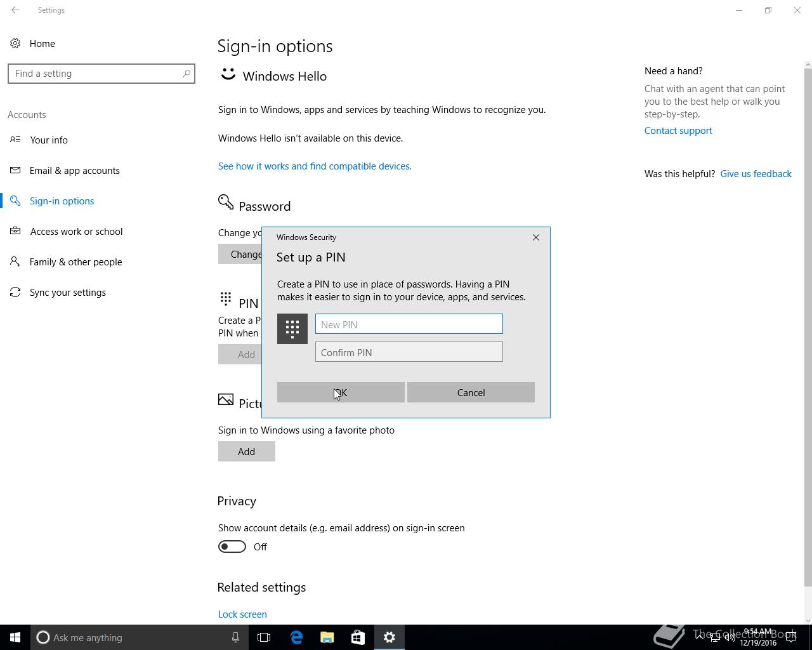Click the Home gear icon in sidebar
812x650 pixels.
15,43
